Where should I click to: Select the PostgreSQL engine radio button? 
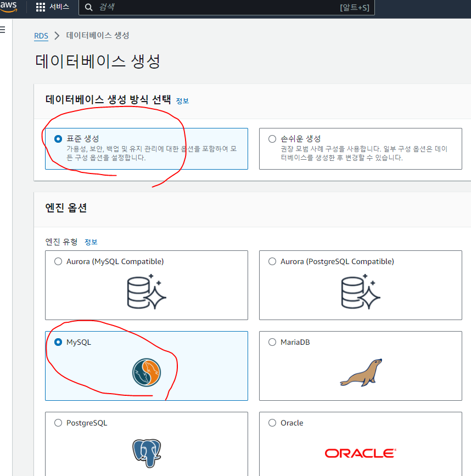pos(58,423)
